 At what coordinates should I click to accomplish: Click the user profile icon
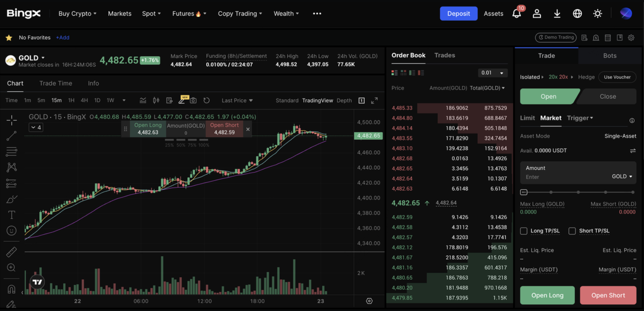point(537,14)
